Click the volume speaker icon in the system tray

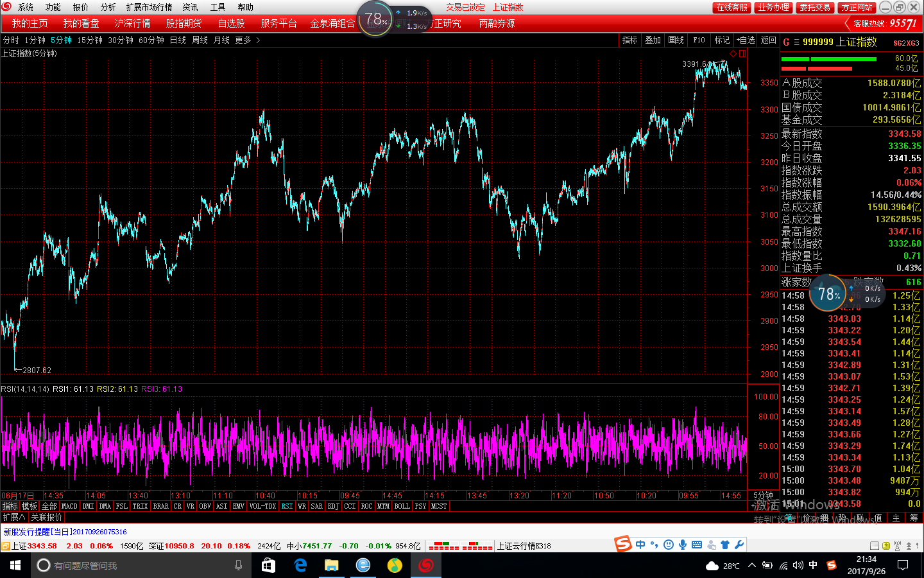(798, 565)
